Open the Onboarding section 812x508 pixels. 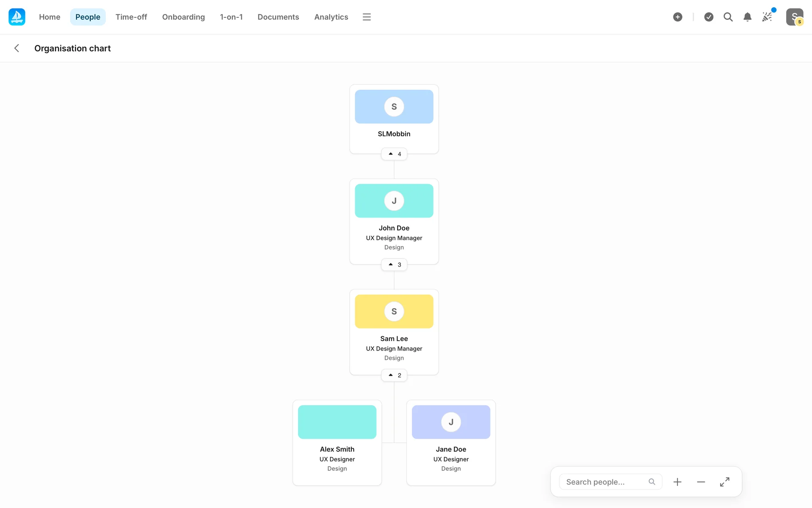pyautogui.click(x=183, y=17)
